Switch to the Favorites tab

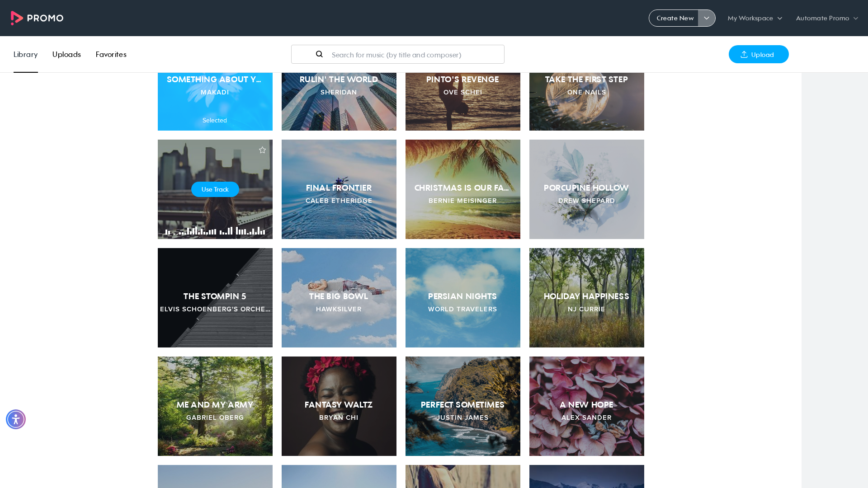[111, 54]
